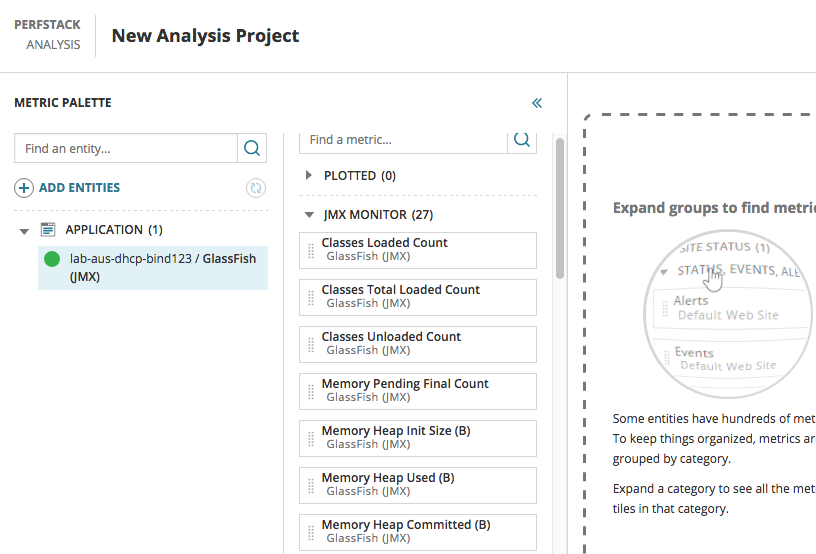Collapse the APPLICATION (1) group arrow
Screen dimensions: 816x554
point(24,231)
